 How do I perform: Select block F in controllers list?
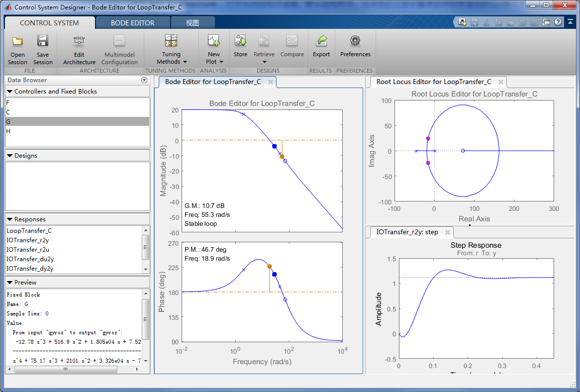click(x=77, y=103)
